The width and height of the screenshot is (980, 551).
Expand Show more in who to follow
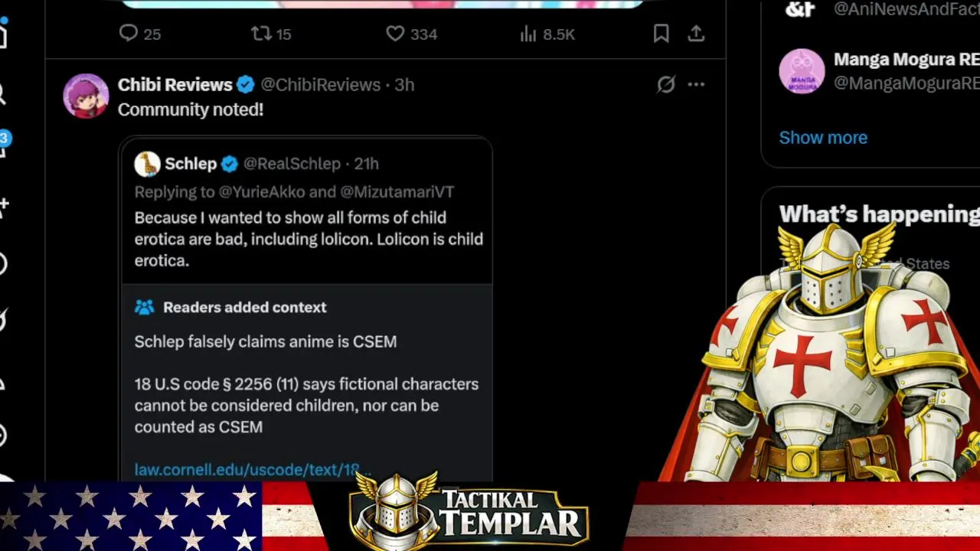pyautogui.click(x=823, y=138)
